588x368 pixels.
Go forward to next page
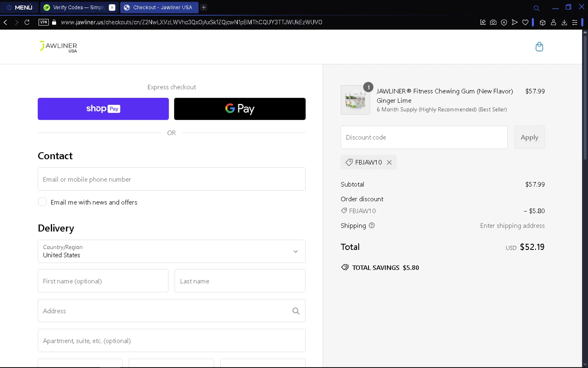click(x=16, y=22)
